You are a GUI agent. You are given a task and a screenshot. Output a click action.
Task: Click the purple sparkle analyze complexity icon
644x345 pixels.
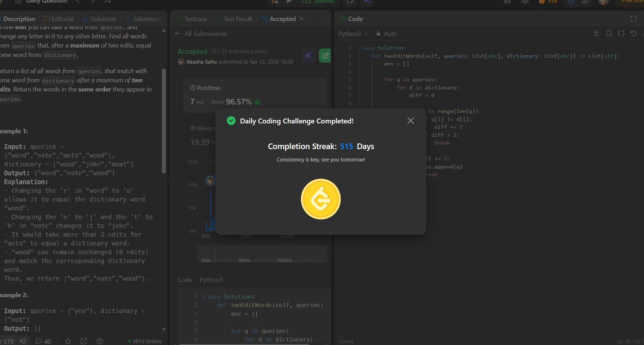pos(308,55)
